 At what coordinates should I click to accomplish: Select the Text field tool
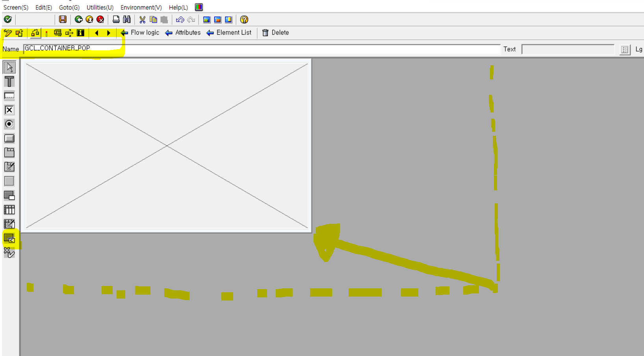coord(9,81)
